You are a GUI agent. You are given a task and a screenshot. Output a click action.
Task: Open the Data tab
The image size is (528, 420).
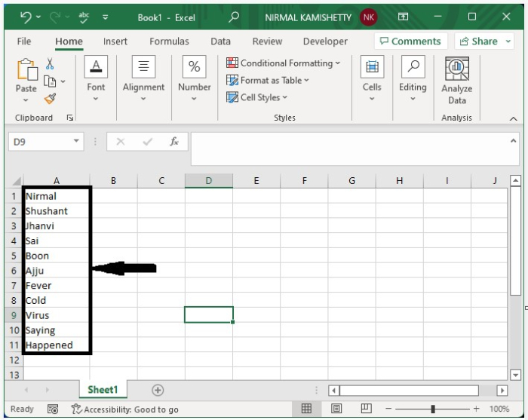220,41
